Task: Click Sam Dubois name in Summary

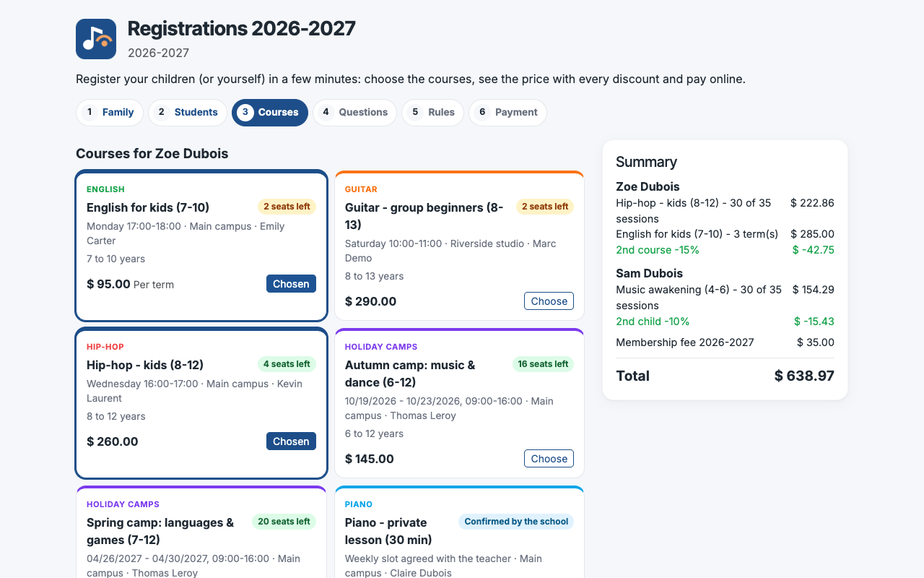Action: click(649, 273)
